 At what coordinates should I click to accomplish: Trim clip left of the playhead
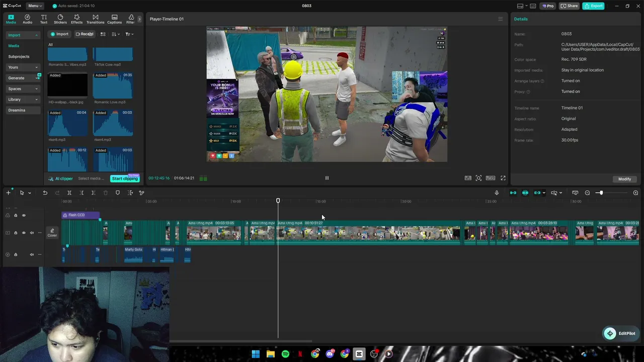tap(82, 193)
